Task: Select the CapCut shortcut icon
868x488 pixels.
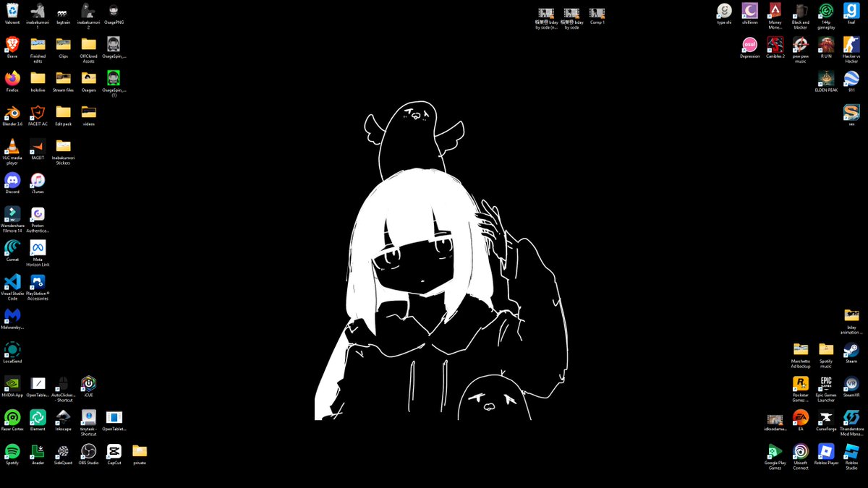Action: [x=114, y=451]
